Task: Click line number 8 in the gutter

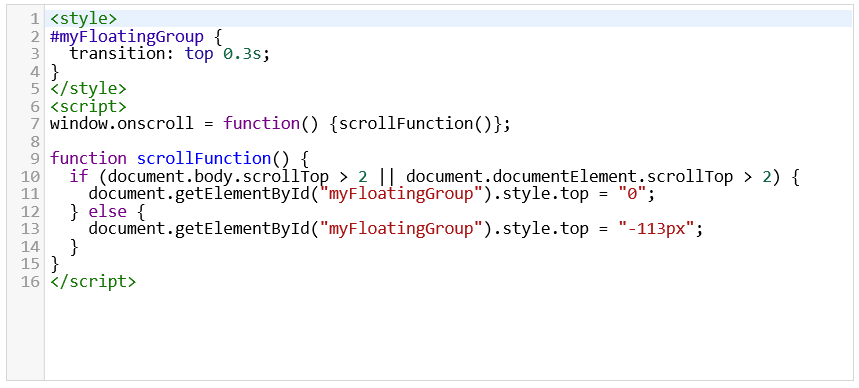Action: (35, 142)
